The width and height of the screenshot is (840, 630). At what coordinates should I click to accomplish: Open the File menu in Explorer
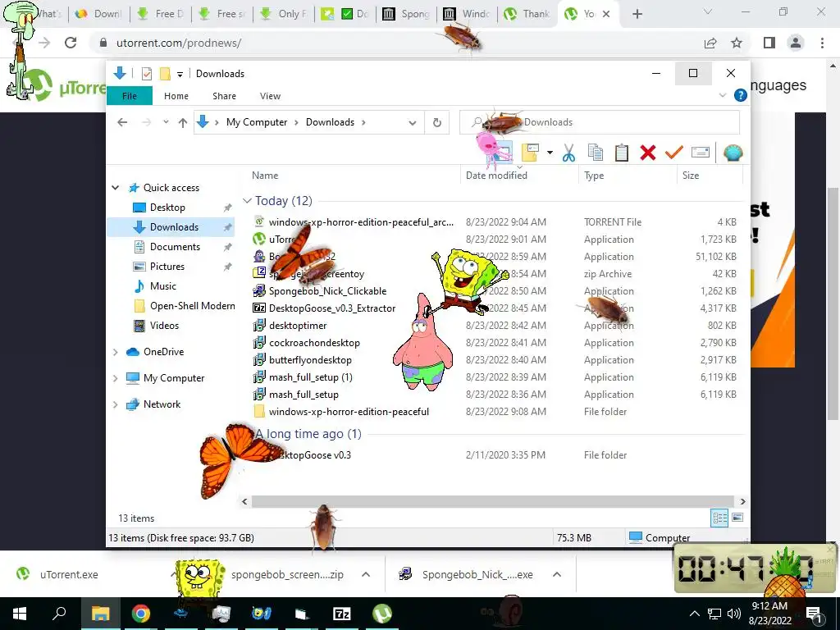pos(130,96)
